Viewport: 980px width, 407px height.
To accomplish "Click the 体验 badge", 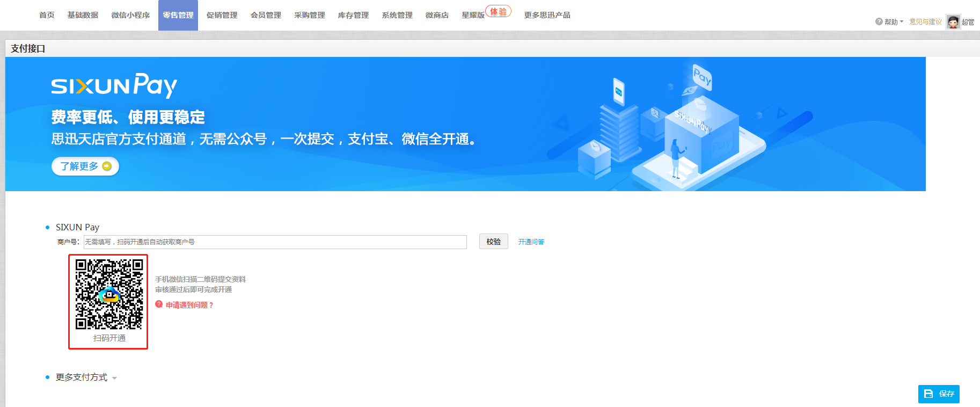I will [x=499, y=11].
